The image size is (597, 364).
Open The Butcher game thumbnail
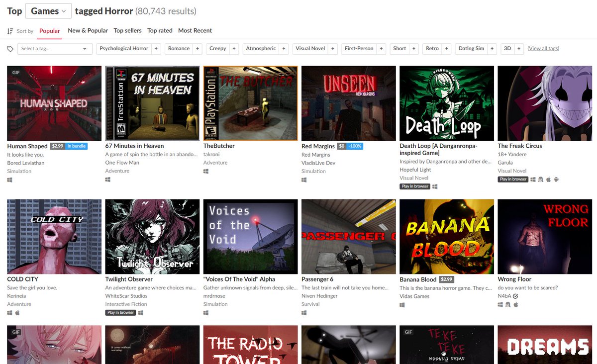[251, 103]
